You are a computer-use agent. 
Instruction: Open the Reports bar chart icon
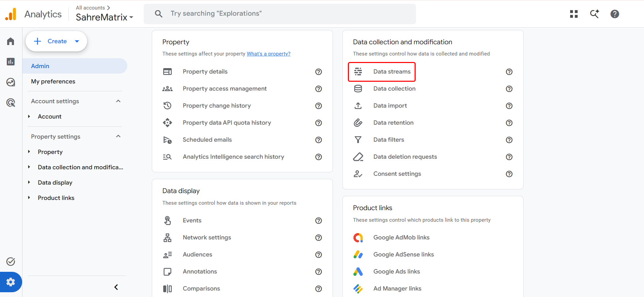click(11, 62)
